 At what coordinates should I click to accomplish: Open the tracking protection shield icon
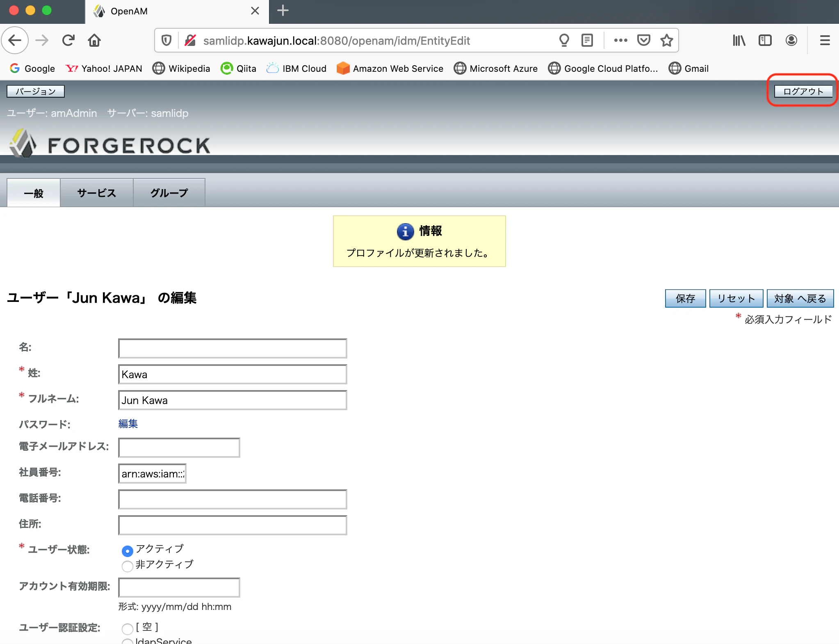pyautogui.click(x=166, y=40)
